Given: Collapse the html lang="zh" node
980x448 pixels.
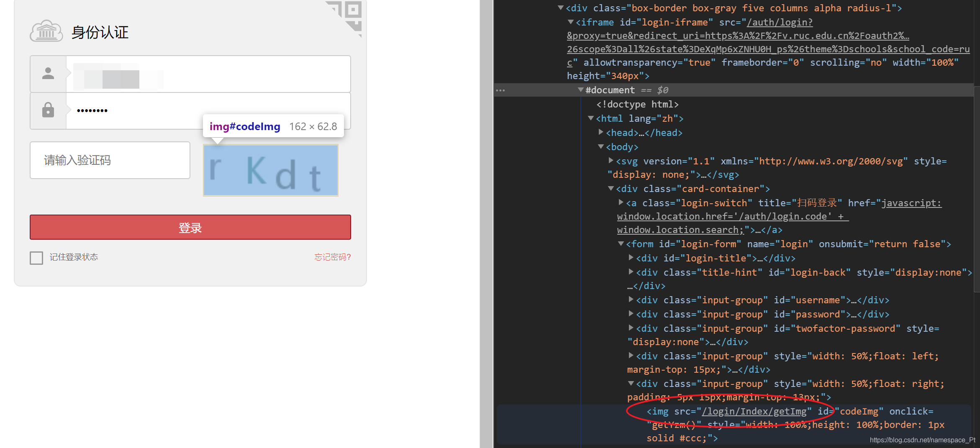Looking at the screenshot, I should [591, 118].
